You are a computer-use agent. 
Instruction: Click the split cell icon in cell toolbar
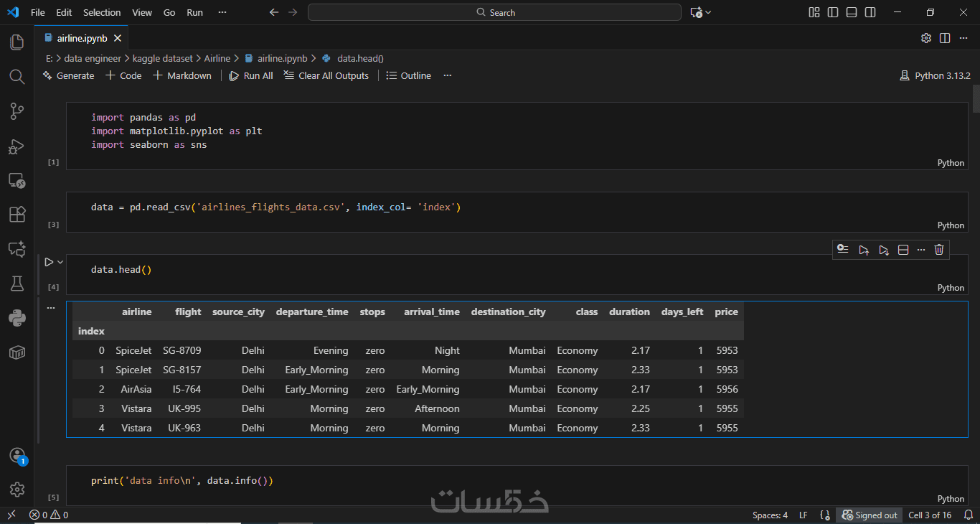(903, 250)
